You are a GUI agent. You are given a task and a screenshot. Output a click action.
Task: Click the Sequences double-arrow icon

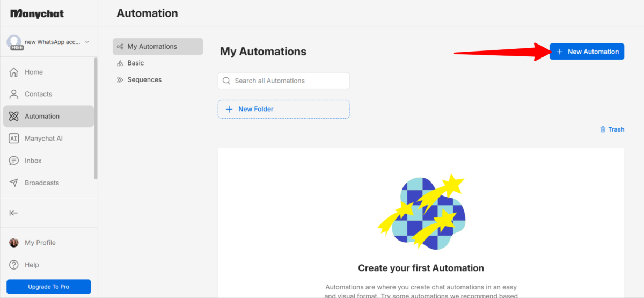tap(120, 79)
